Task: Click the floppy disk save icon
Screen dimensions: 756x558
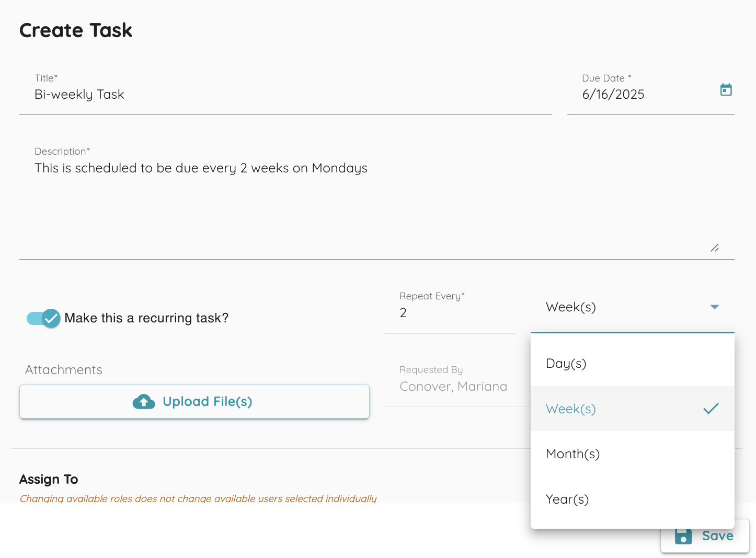Action: click(683, 536)
